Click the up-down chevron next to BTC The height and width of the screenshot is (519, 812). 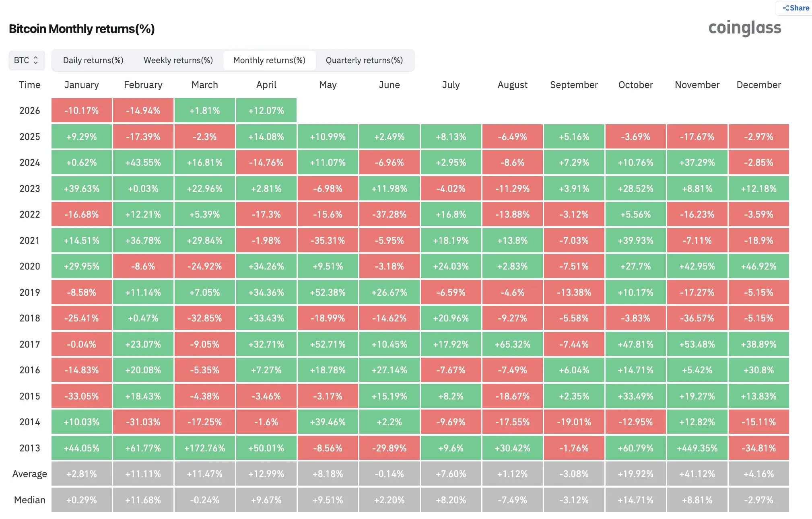click(x=36, y=60)
